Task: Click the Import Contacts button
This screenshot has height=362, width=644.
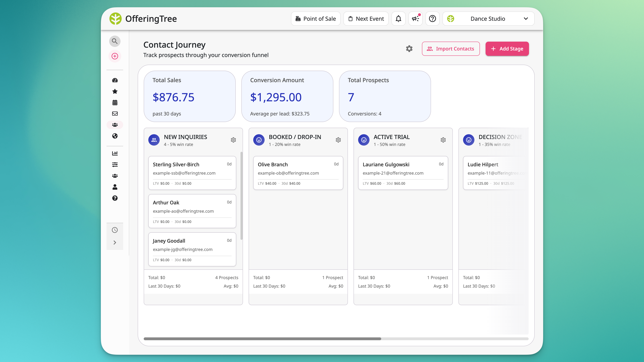Action: 451,49
